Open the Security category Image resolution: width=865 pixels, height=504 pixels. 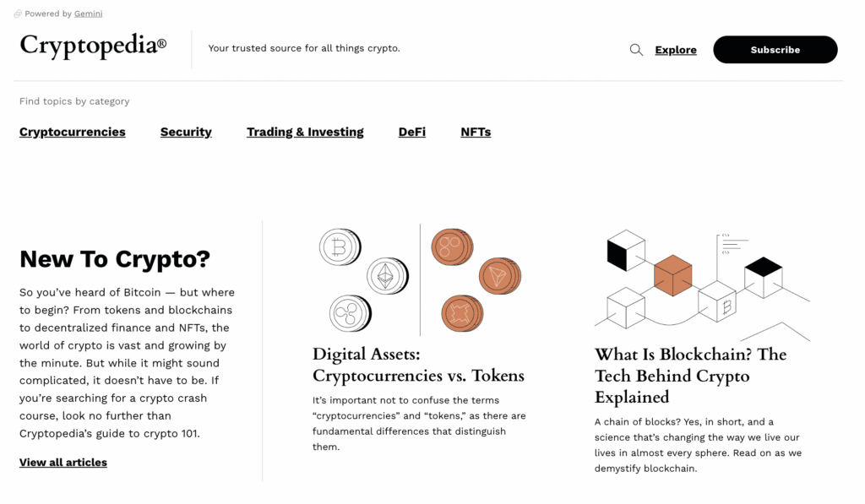(186, 132)
